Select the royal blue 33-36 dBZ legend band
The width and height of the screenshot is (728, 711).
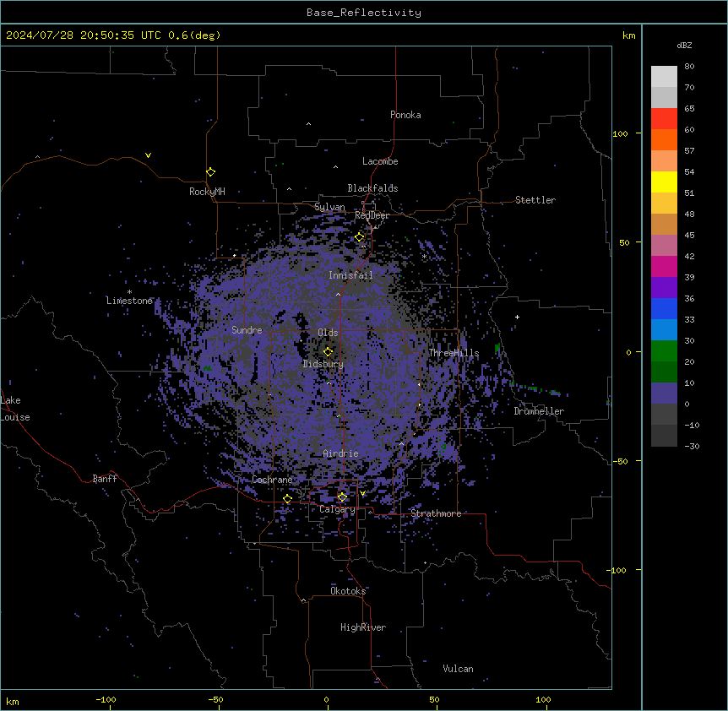[x=664, y=309]
